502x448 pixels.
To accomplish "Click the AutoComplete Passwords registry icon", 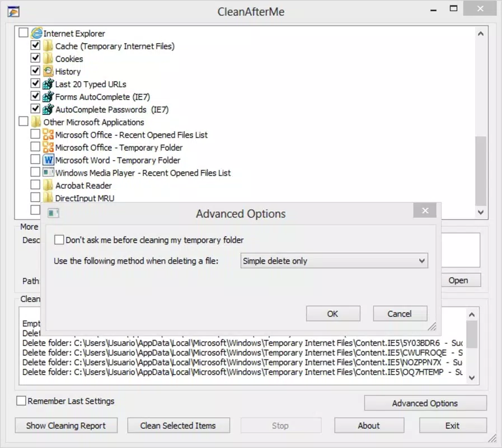I will pyautogui.click(x=48, y=109).
